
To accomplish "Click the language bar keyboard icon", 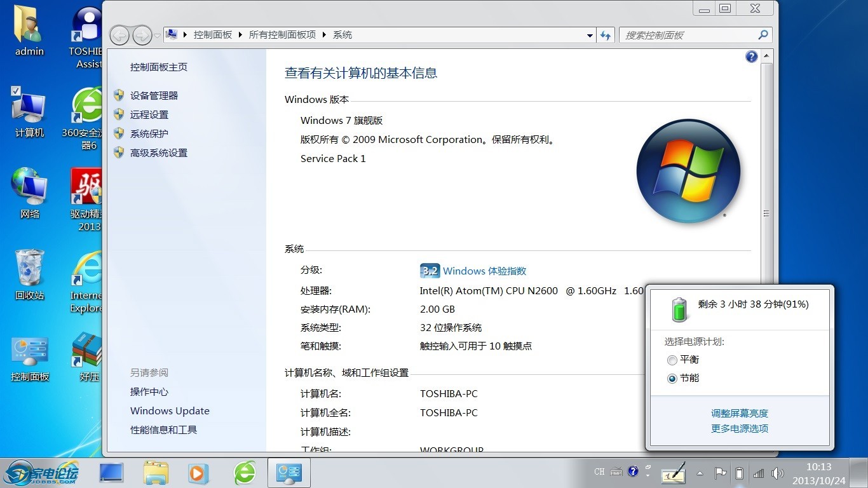I will pos(616,471).
